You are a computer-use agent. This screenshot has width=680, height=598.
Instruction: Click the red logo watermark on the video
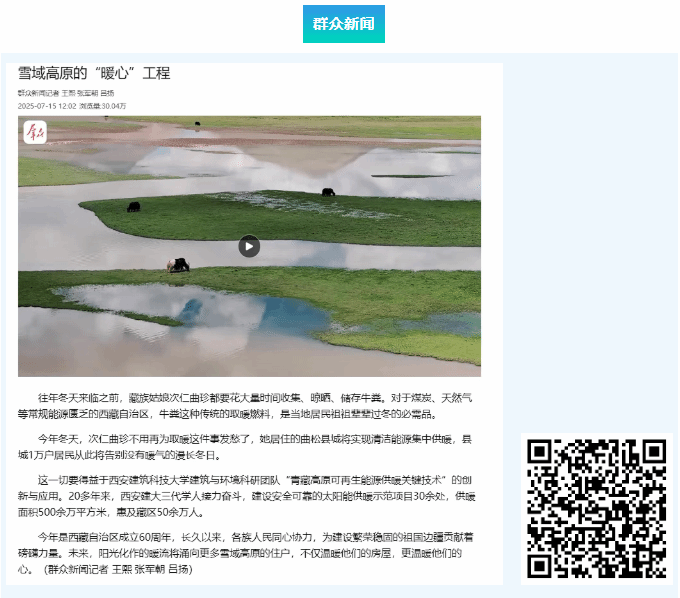click(35, 132)
